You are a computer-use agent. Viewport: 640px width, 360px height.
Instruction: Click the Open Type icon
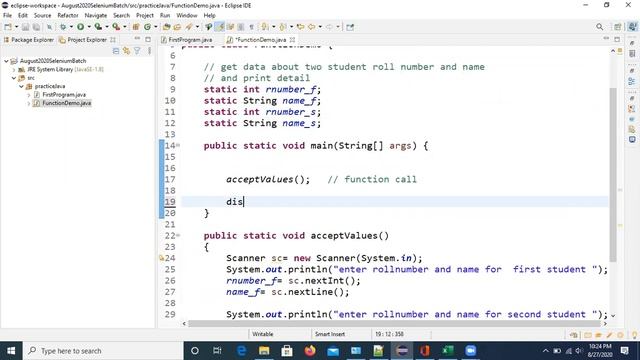pos(166,27)
